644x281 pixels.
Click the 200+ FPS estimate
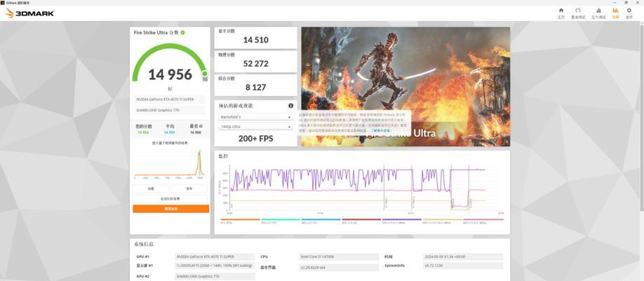point(255,138)
